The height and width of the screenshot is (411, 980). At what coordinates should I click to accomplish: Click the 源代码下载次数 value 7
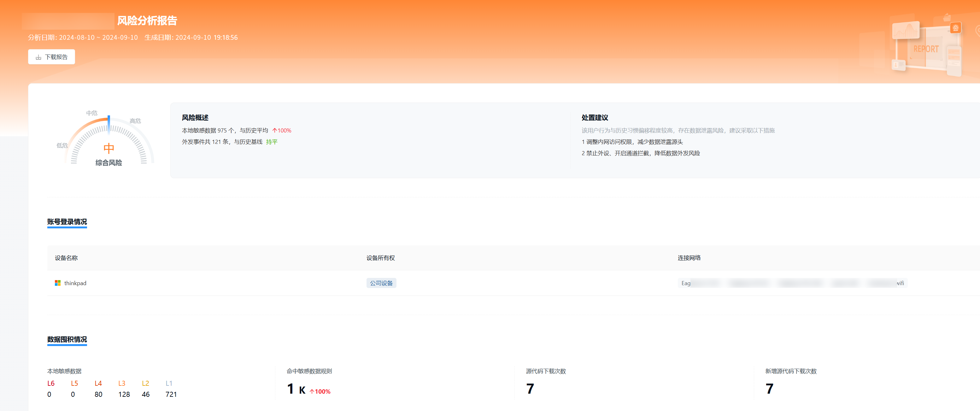[x=530, y=389]
